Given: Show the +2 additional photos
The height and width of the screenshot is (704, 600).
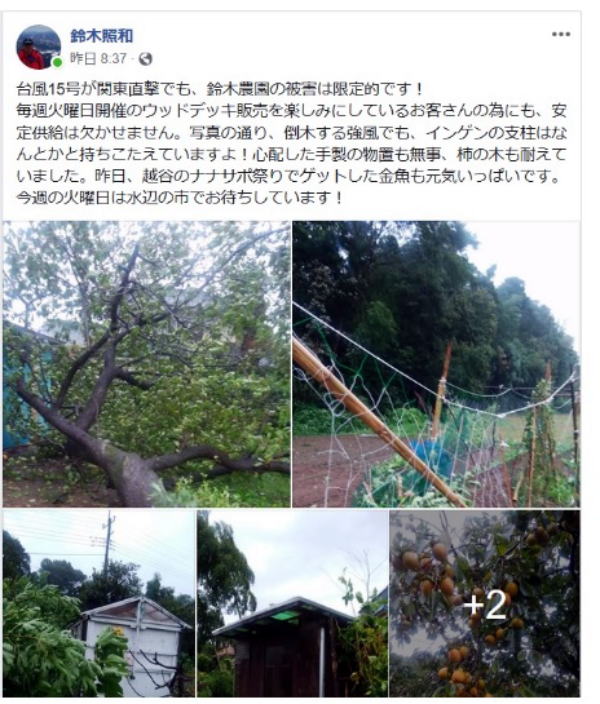Looking at the screenshot, I should [x=485, y=605].
